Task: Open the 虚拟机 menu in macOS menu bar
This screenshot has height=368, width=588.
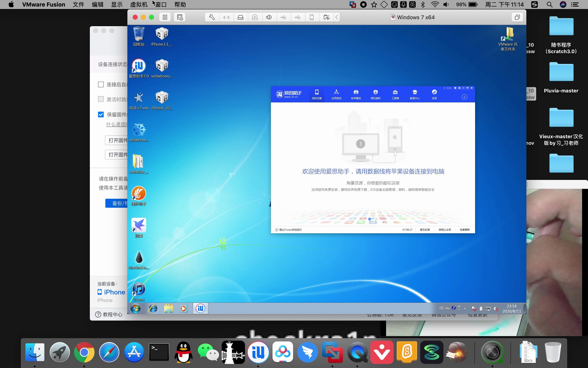Action: point(139,4)
